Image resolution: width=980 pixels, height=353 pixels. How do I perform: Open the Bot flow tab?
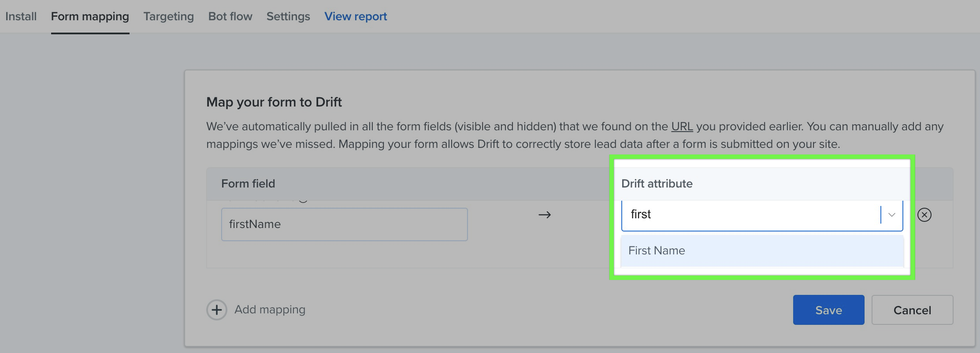[x=230, y=16]
